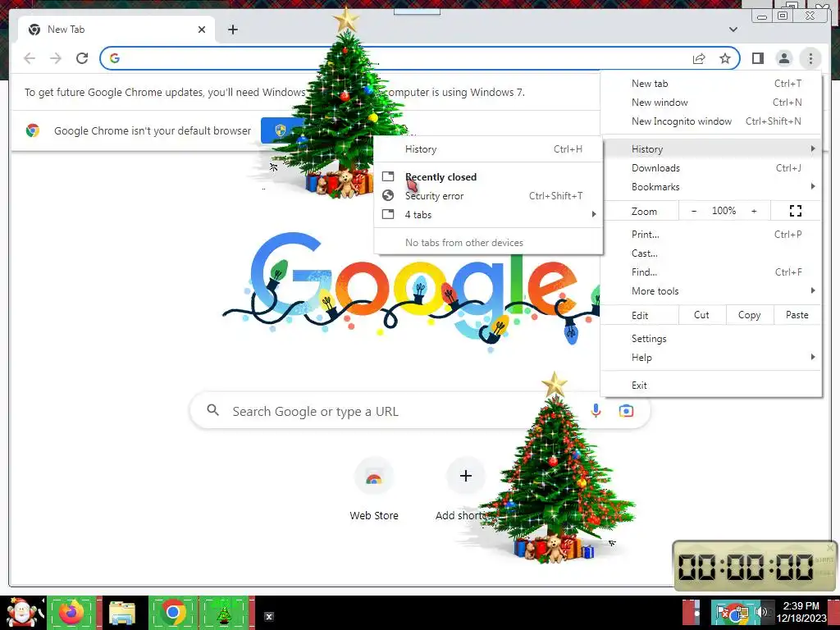
Task: Click Cut in the Edit row
Action: click(702, 315)
